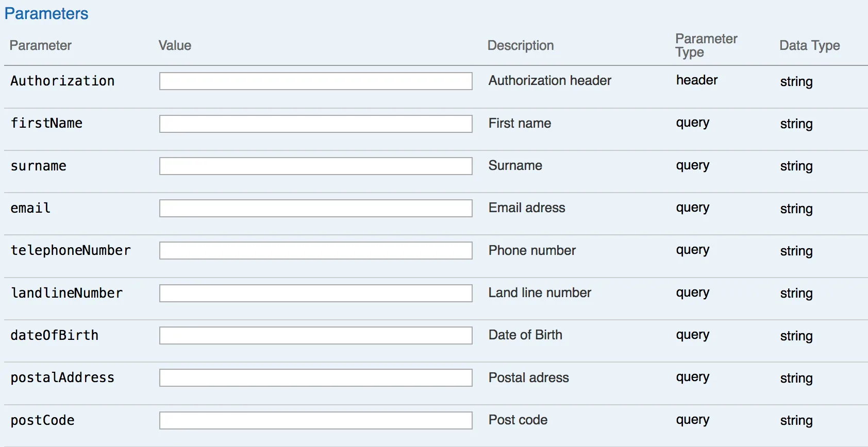Focus the postCode value text field
The width and height of the screenshot is (868, 447).
coord(315,420)
